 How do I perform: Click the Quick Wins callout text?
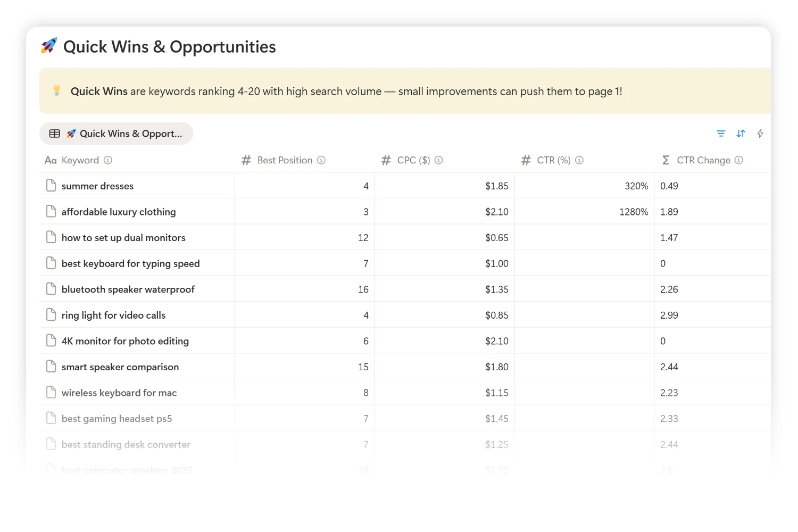(346, 92)
